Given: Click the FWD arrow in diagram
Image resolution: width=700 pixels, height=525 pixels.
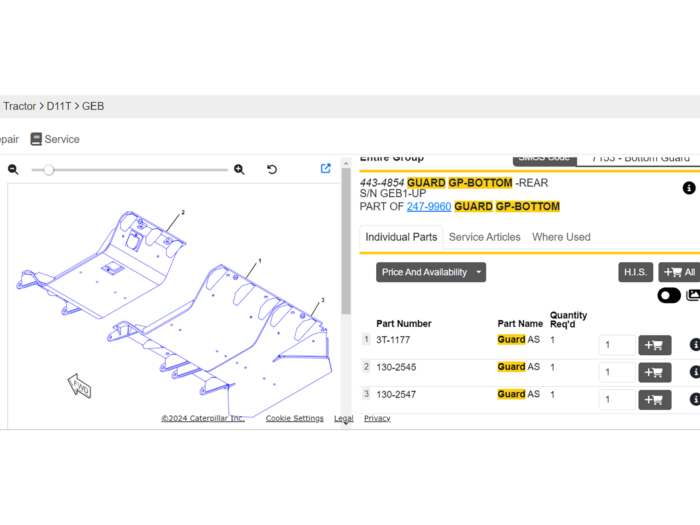Looking at the screenshot, I should [79, 386].
